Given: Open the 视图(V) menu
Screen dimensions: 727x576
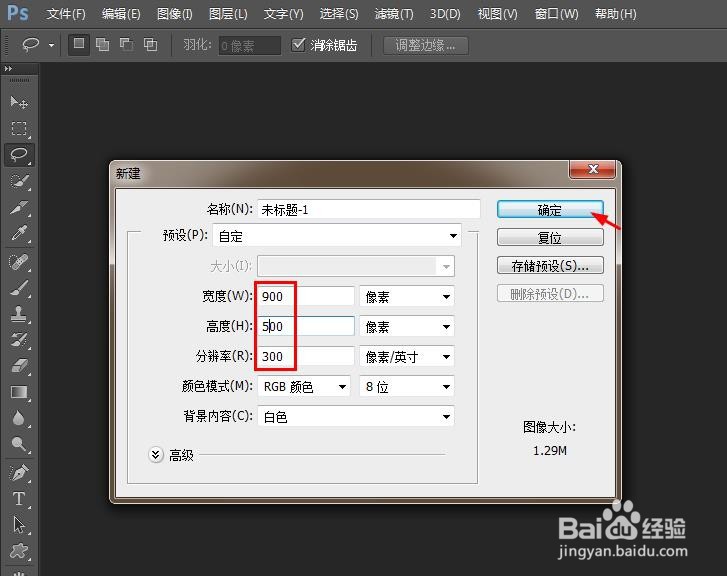Looking at the screenshot, I should click(x=497, y=14).
